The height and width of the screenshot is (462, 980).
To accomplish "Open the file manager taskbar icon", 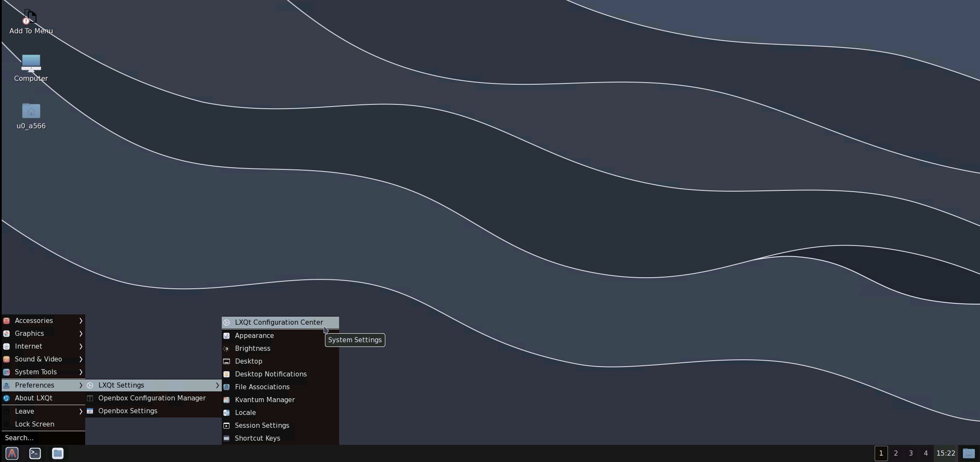I will coord(58,453).
